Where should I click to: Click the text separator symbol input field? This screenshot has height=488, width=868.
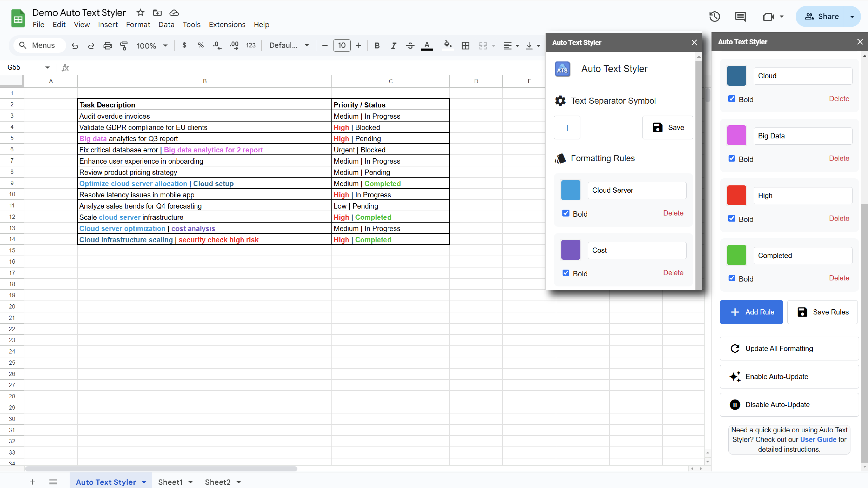coord(567,127)
